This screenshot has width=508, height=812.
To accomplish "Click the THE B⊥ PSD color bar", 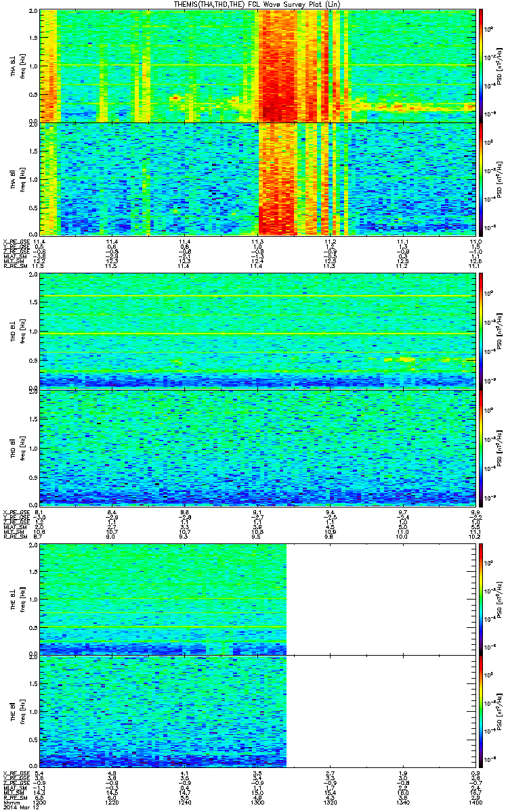I will pos(482,598).
